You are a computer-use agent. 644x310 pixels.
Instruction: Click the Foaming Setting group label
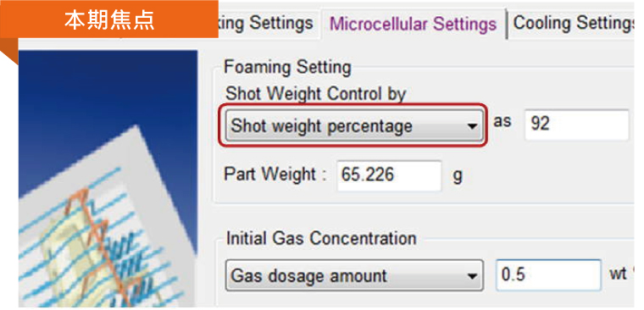point(287,68)
